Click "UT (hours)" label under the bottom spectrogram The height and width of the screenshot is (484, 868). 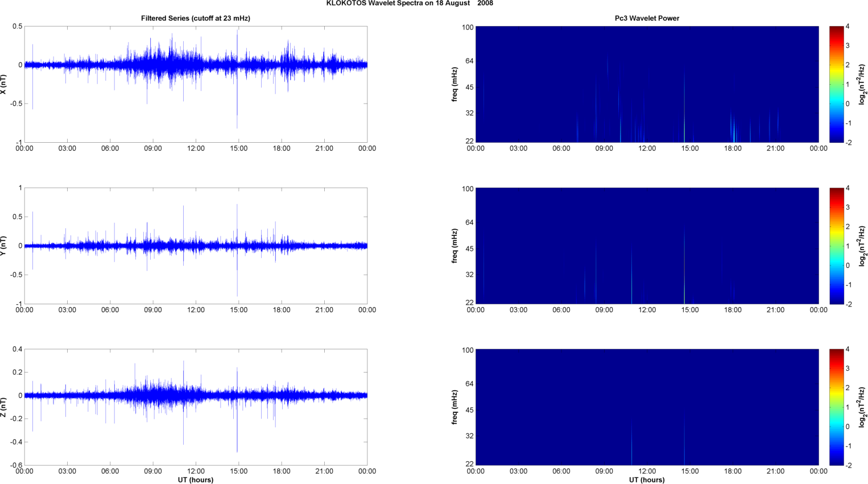(x=647, y=480)
